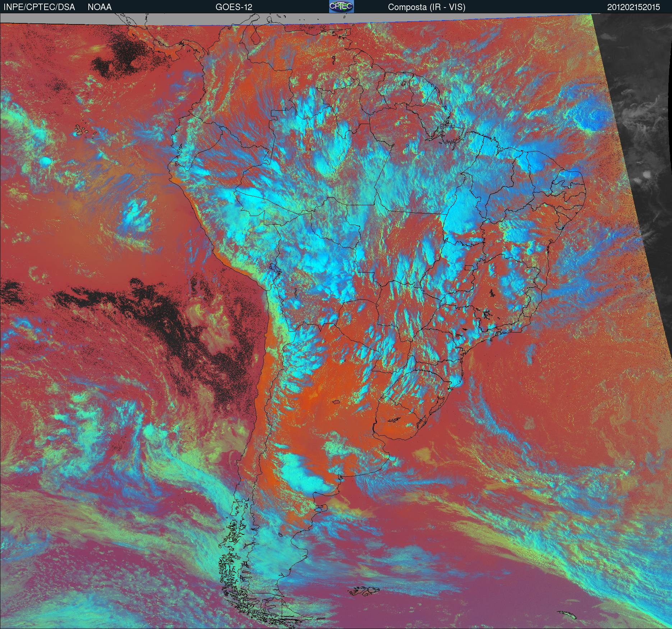
Task: Click the CPTEC logo in the header
Action: tap(341, 6)
